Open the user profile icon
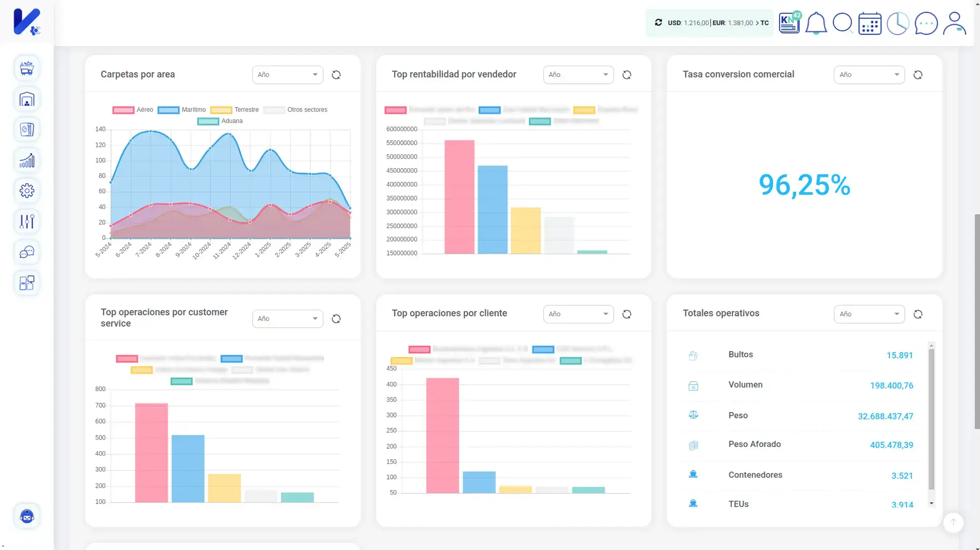Screen dimensions: 980x550 953,23
